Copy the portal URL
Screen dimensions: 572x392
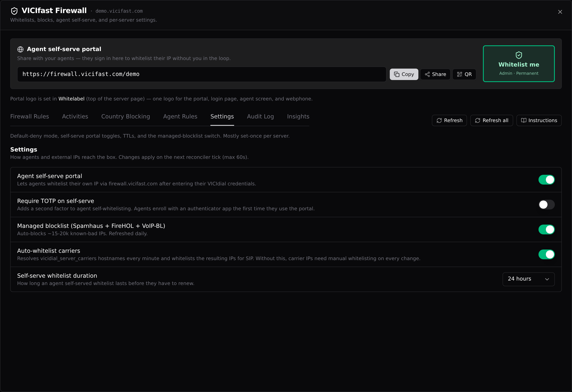404,74
